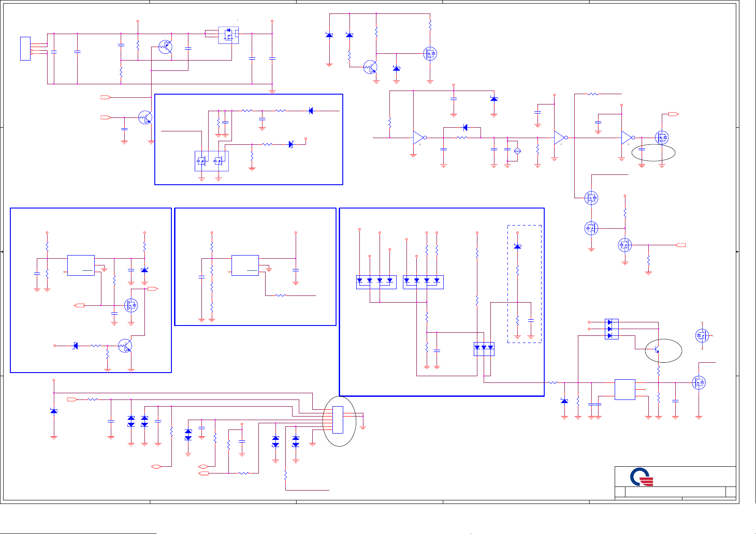Select the unconnected MOSFET with X-marked pins
This screenshot has width=756, height=534.
pyautogui.click(x=702, y=335)
